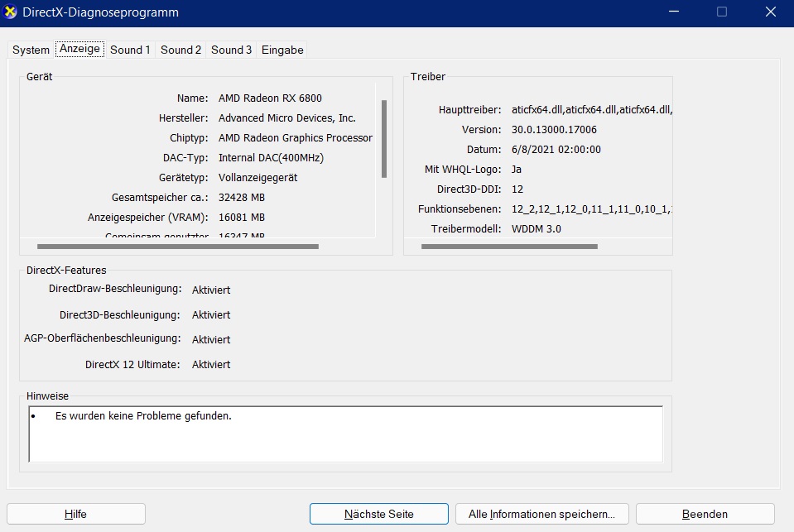The width and height of the screenshot is (794, 532).
Task: Minimize the DirectX-Diagnoseprogramm window
Action: 673,12
